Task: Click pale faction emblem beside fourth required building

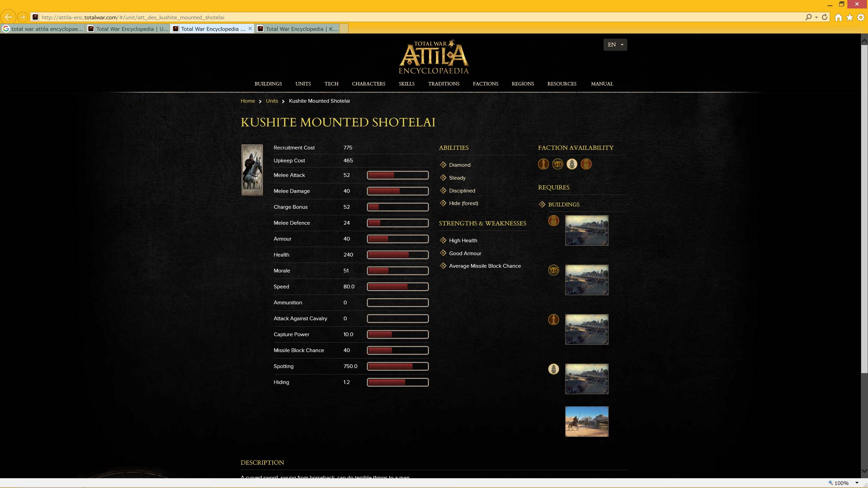Action: pos(554,369)
